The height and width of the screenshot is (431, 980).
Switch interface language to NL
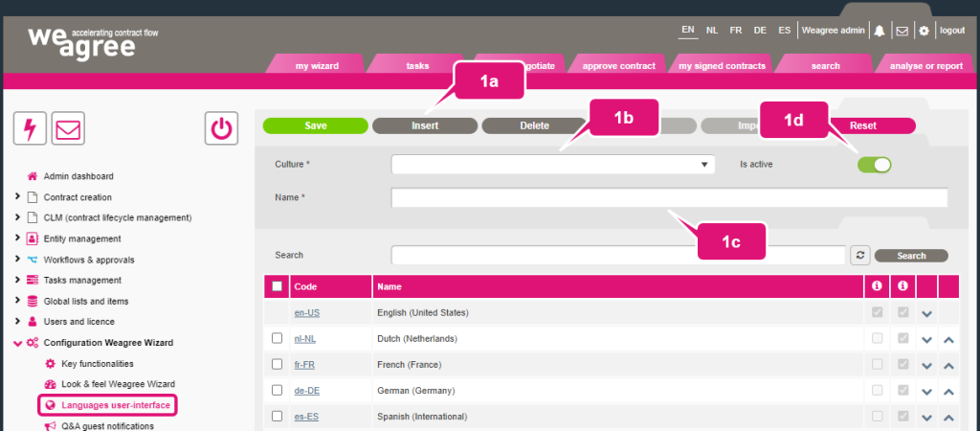pyautogui.click(x=712, y=30)
